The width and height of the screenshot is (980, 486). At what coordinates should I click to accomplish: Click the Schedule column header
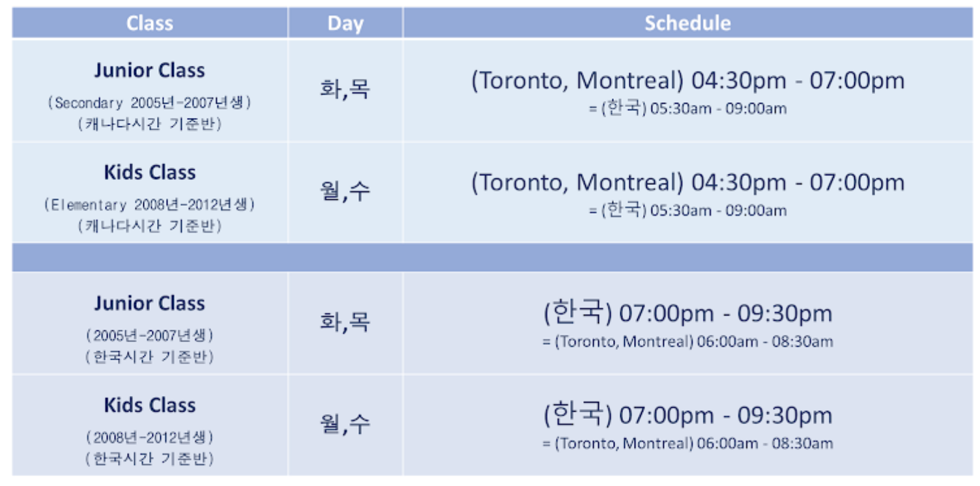[687, 23]
